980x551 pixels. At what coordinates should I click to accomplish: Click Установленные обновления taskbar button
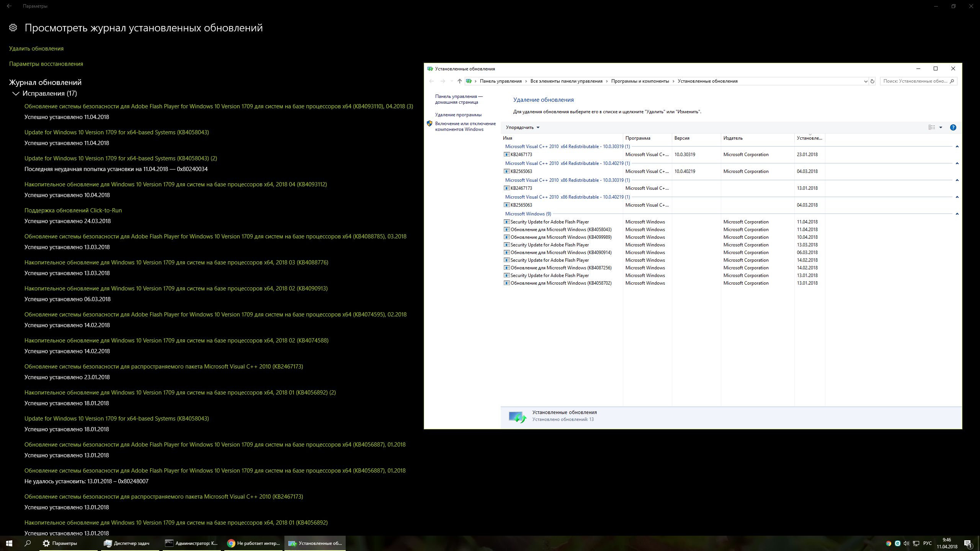pos(315,543)
